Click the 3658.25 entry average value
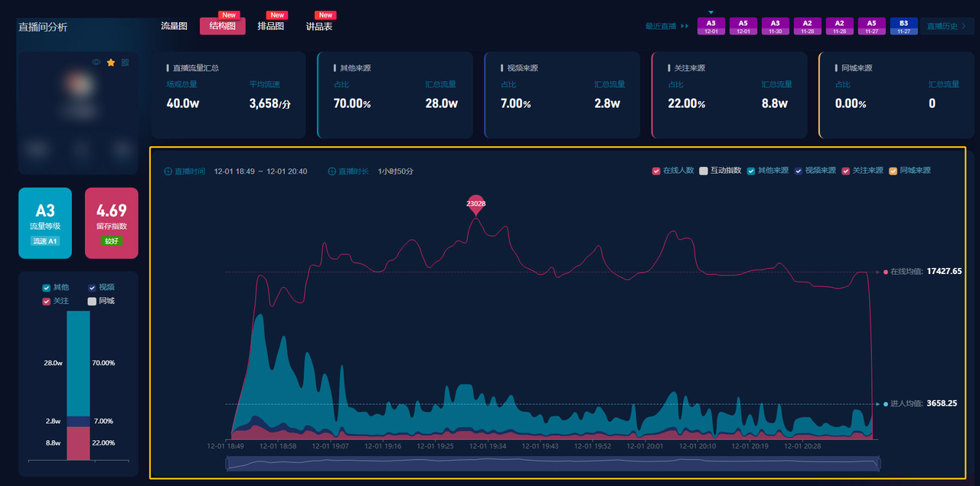This screenshot has height=486, width=980. point(942,403)
